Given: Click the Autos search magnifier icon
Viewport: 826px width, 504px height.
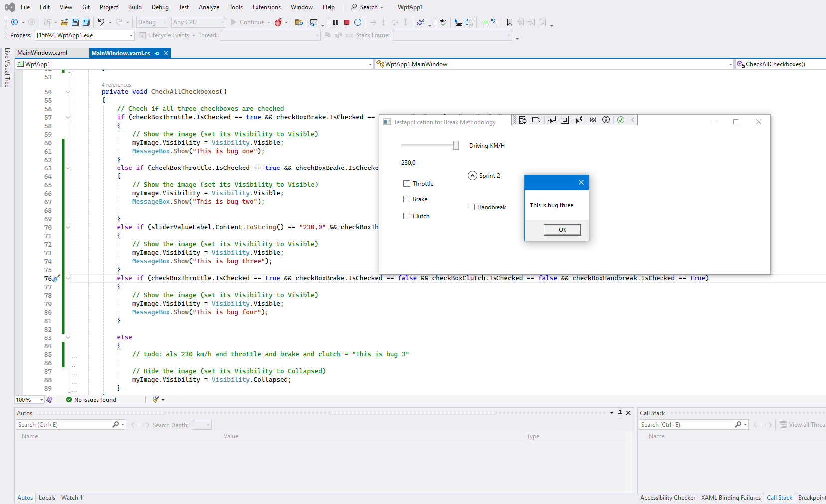Looking at the screenshot, I should 116,425.
